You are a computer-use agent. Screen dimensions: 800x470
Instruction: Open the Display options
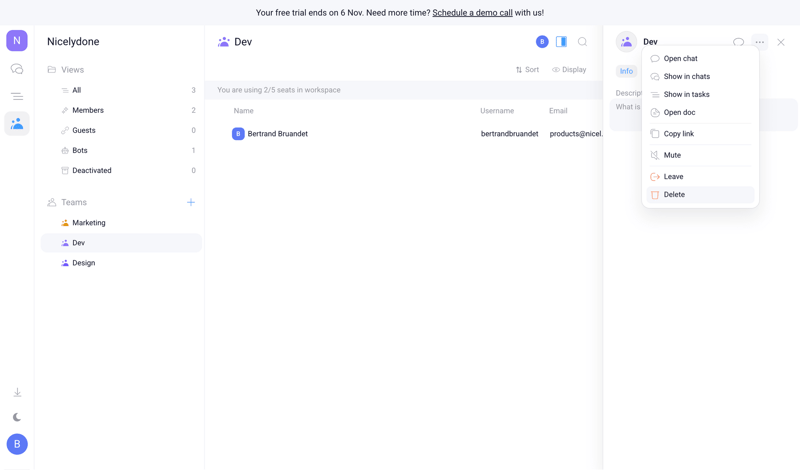pyautogui.click(x=569, y=70)
